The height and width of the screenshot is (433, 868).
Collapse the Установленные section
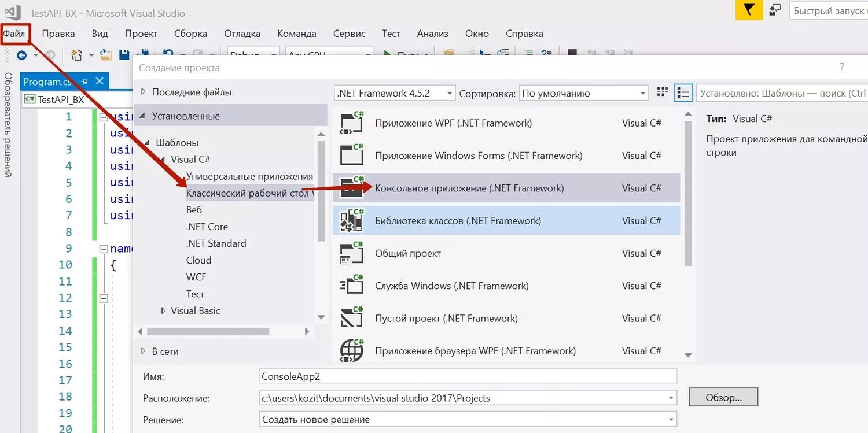click(x=144, y=116)
